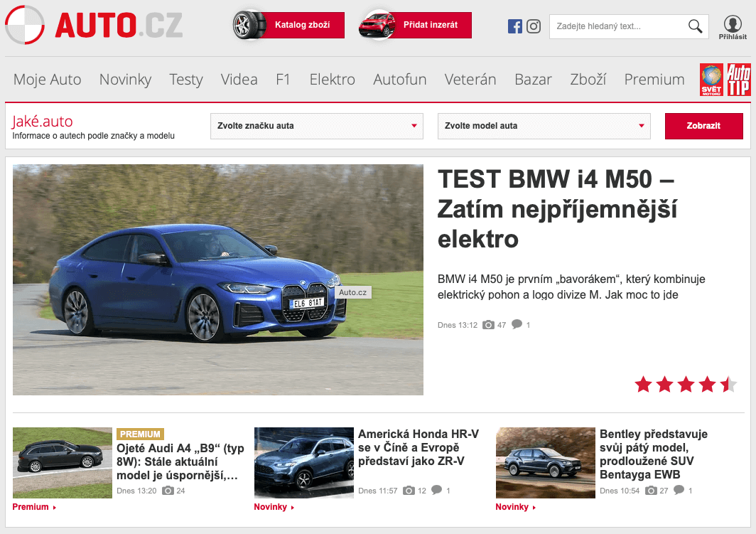Open the Autofun section
Screen dimensions: 756x534
(400, 80)
